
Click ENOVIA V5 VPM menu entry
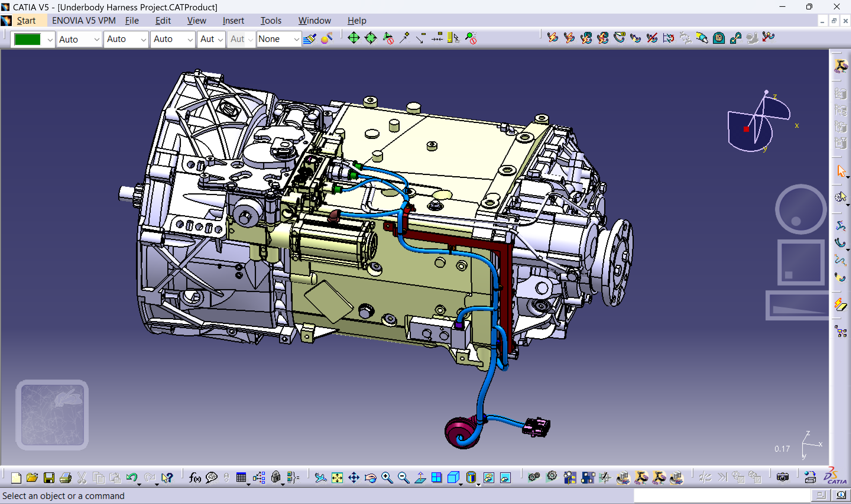(x=84, y=21)
